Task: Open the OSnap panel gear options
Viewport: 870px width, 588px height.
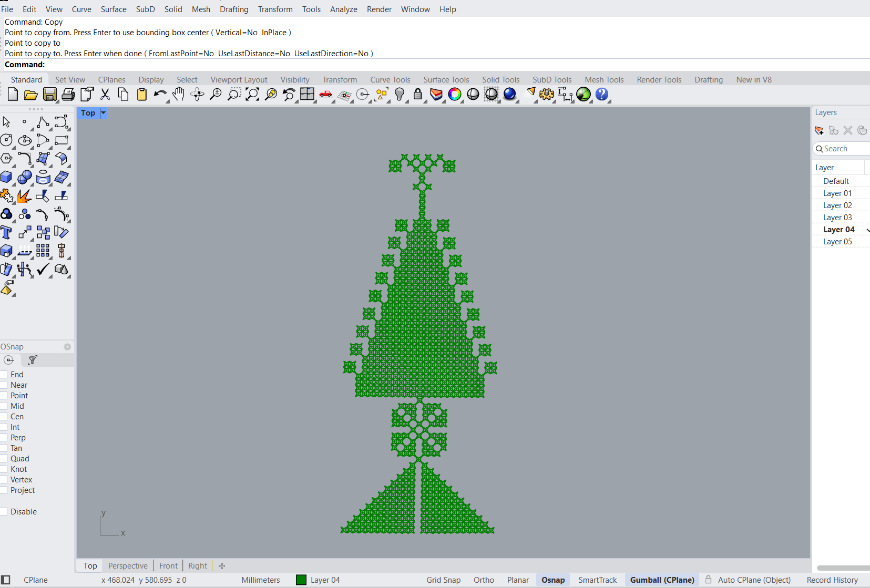Action: [67, 347]
